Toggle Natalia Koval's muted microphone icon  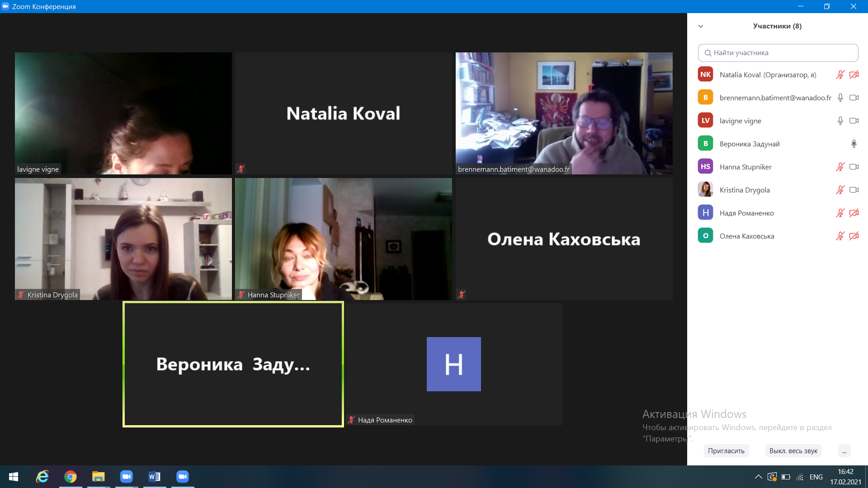point(840,75)
